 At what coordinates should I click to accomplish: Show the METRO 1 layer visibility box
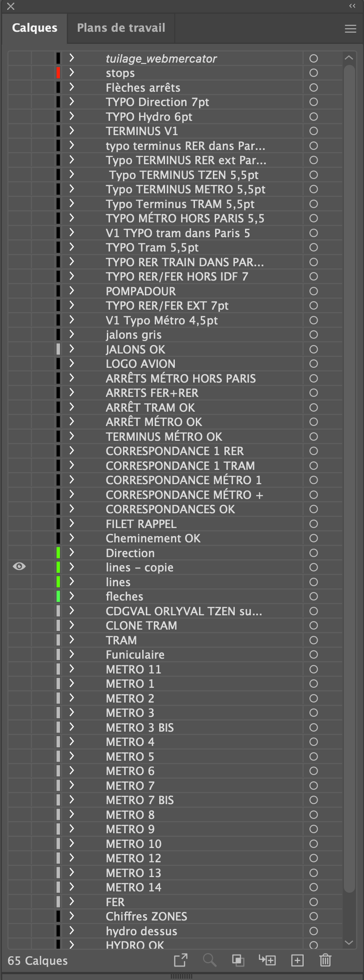19,684
